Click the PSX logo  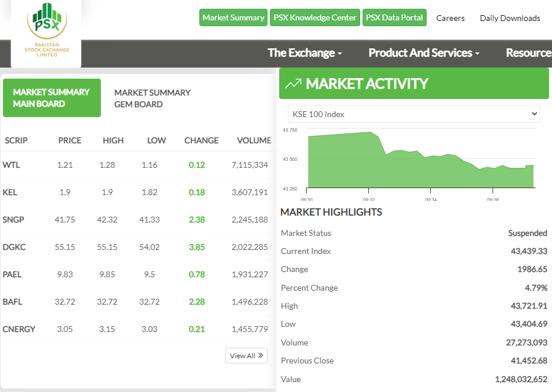47,30
